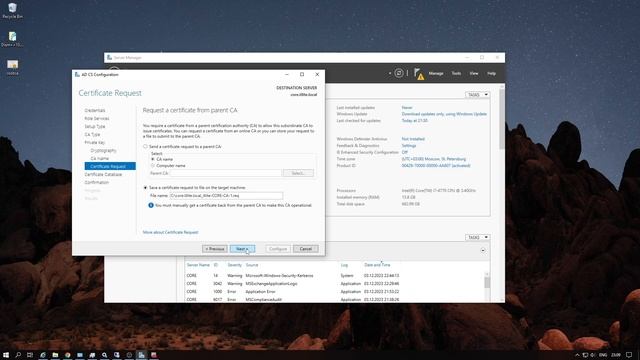Click into the File name input field

pyautogui.click(x=226, y=196)
